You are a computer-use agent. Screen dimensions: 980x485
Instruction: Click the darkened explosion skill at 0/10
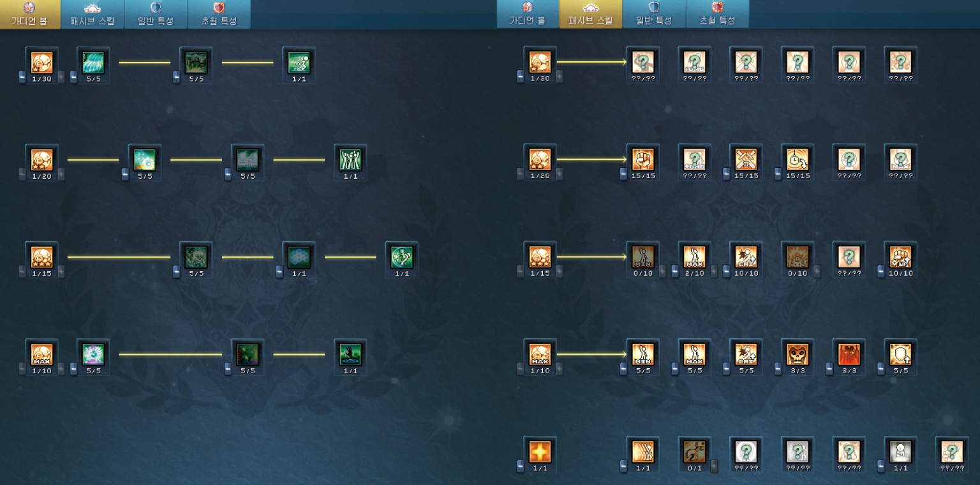pos(798,257)
